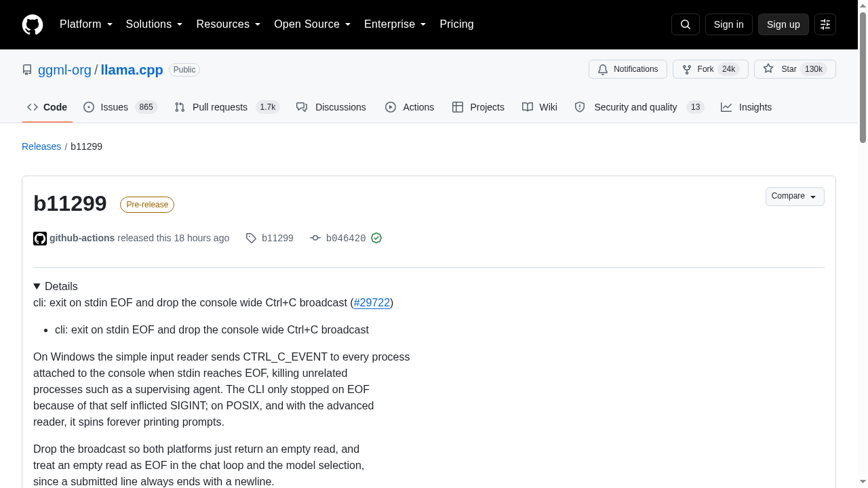The width and height of the screenshot is (868, 488).
Task: Switch to the Code tab
Action: click(x=47, y=107)
